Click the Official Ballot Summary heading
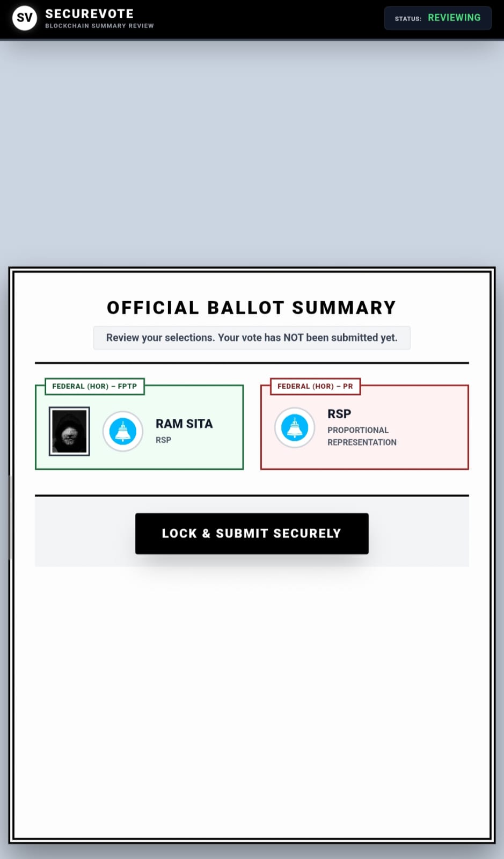 [251, 308]
